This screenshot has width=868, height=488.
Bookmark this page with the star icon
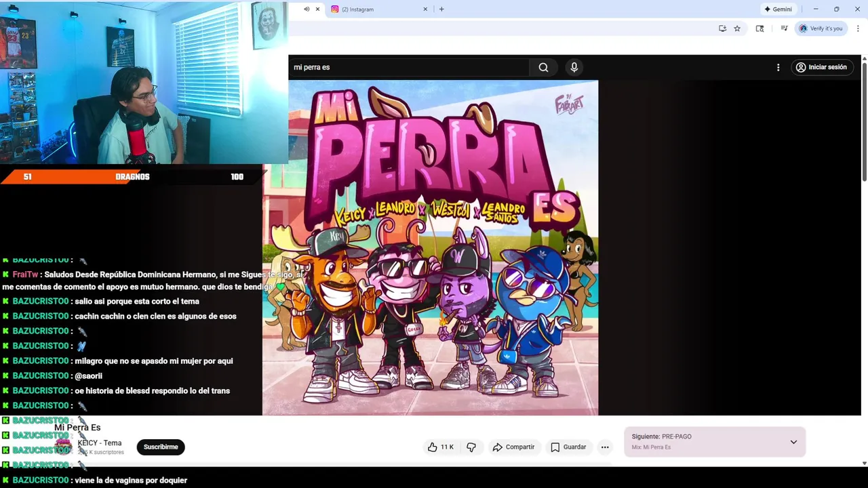[x=737, y=28]
